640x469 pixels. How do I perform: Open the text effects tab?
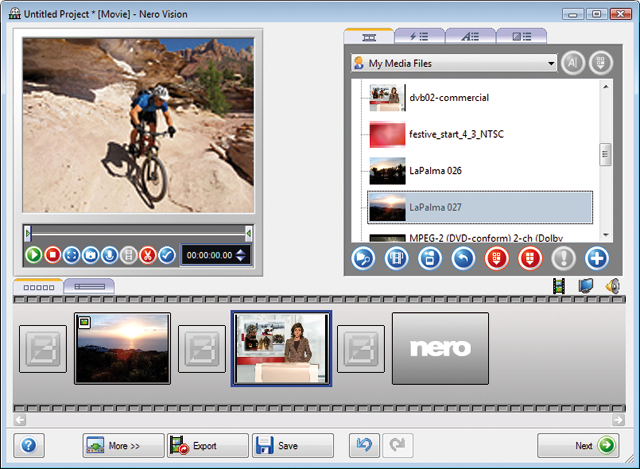click(469, 36)
